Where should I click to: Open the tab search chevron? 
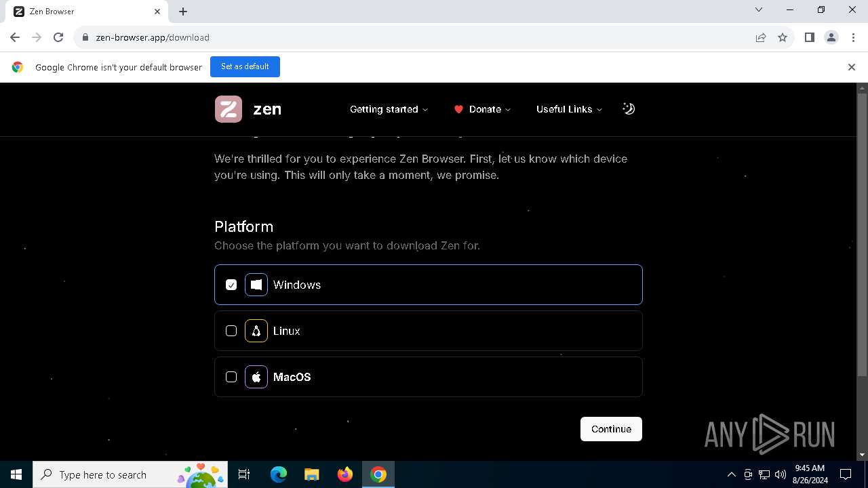point(759,9)
